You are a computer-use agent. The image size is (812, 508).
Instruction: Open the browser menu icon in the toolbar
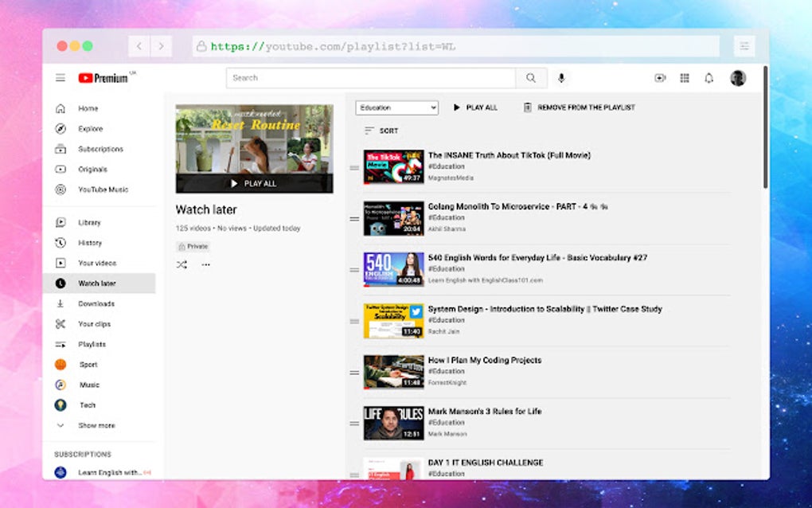(744, 46)
